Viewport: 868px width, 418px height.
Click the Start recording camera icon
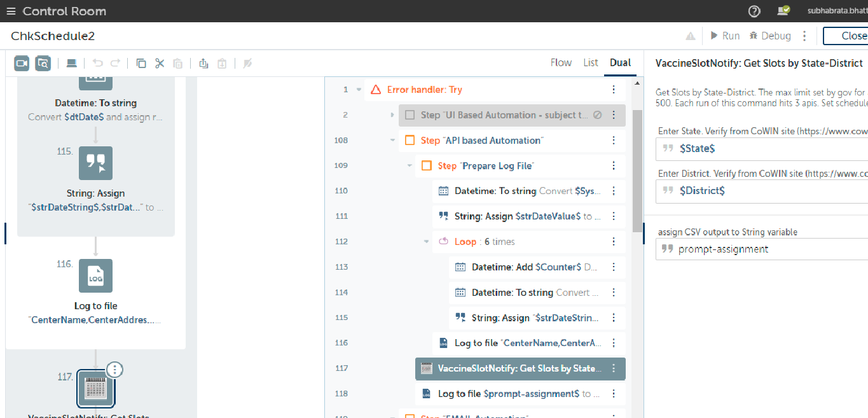[x=22, y=63]
